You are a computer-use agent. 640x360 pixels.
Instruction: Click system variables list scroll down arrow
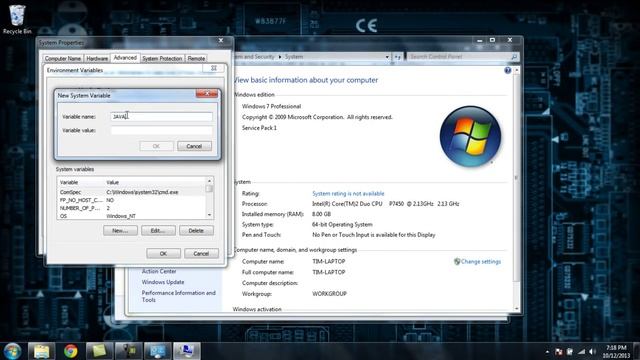(x=209, y=215)
